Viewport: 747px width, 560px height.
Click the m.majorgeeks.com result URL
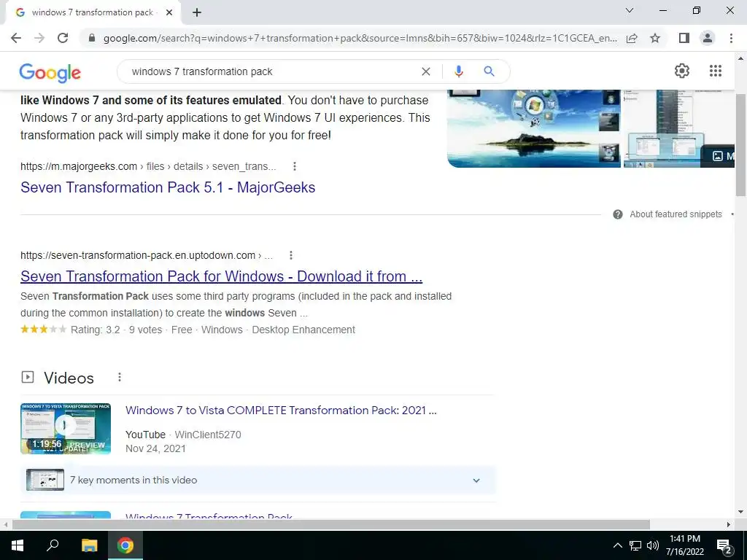[148, 166]
